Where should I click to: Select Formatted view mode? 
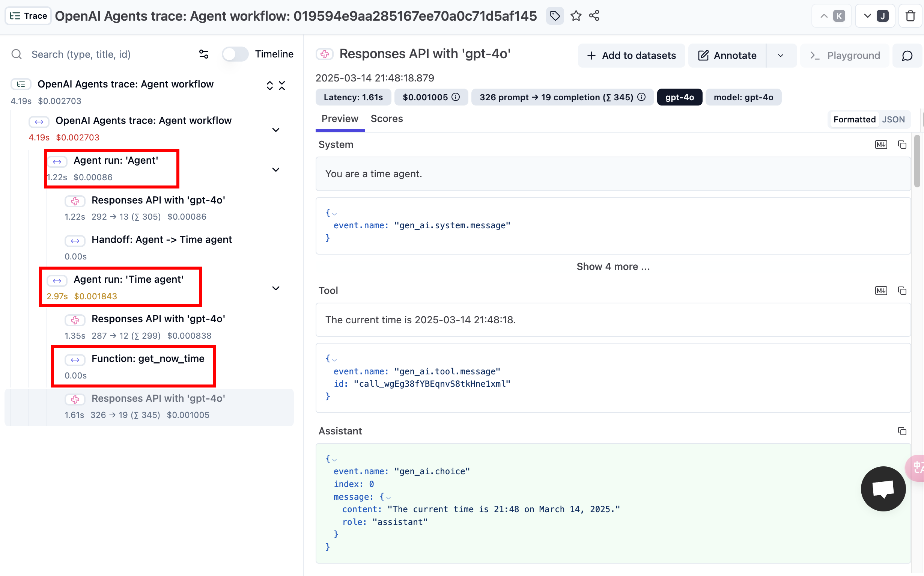tap(854, 120)
